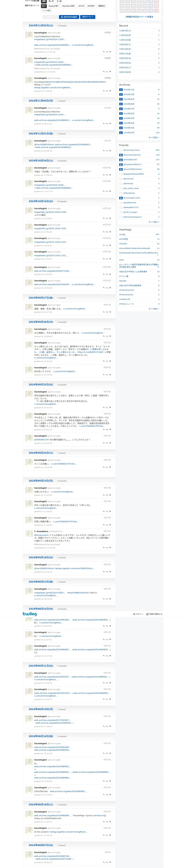Like the tweet posted at 15:53:15
This screenshot has width=186, height=868.
[110, 407]
